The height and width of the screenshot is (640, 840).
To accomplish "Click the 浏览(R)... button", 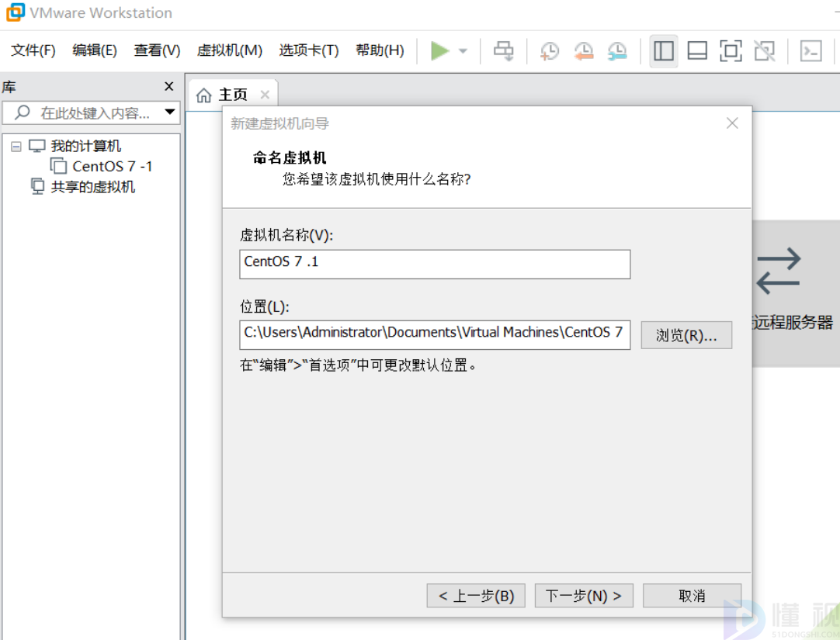I will click(x=686, y=335).
